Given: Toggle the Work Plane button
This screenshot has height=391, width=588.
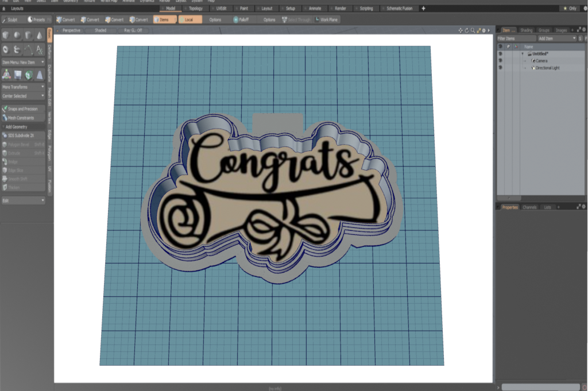Looking at the screenshot, I should (326, 20).
